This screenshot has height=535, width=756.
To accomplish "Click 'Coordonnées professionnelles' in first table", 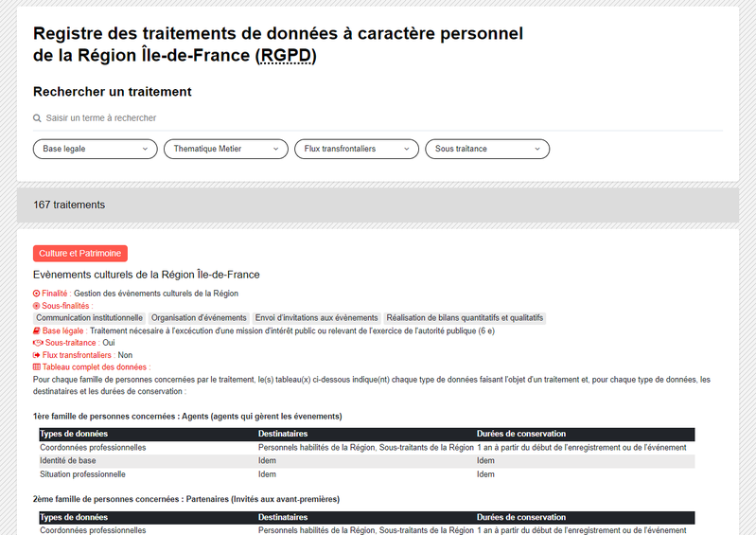I will [93, 448].
